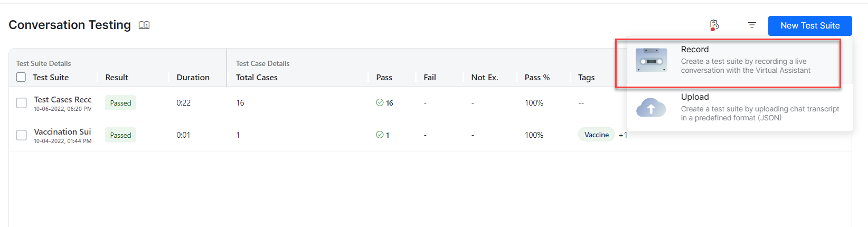Open the Test Cases Recc suite

click(62, 100)
